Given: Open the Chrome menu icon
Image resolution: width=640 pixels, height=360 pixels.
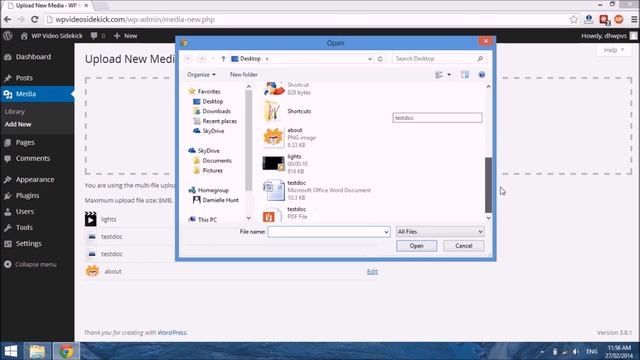Looking at the screenshot, I should (x=634, y=19).
